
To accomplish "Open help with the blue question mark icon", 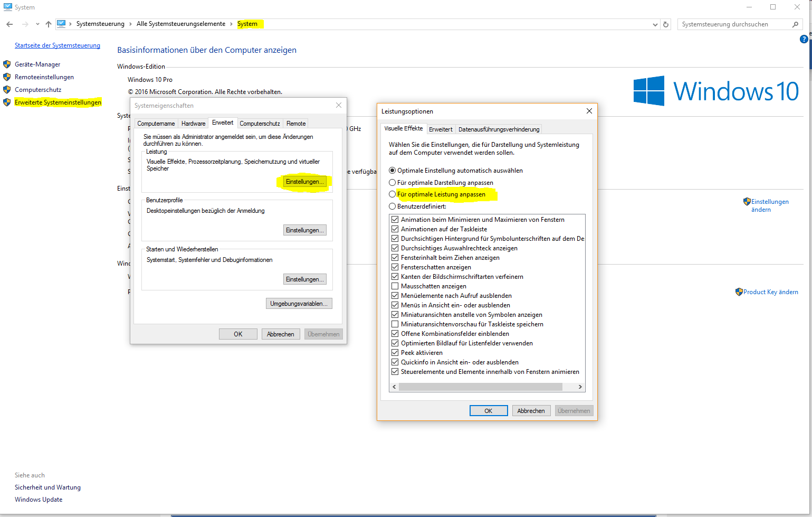I will tap(804, 39).
